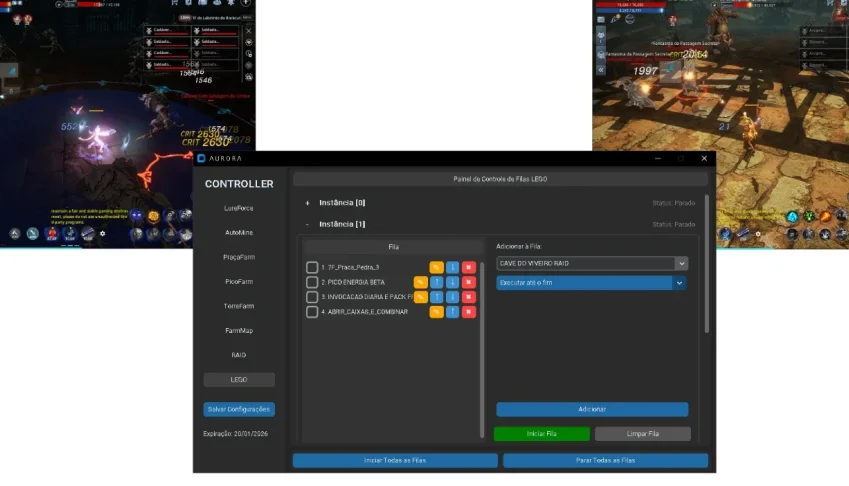
Task: Select PicoFarm in sidebar
Action: point(239,281)
